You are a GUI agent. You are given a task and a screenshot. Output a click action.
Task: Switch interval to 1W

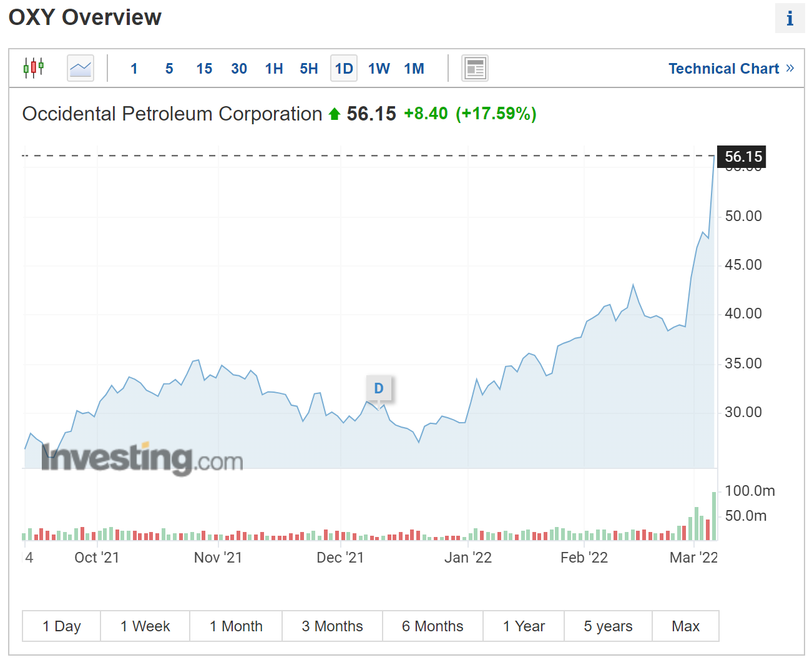point(379,69)
